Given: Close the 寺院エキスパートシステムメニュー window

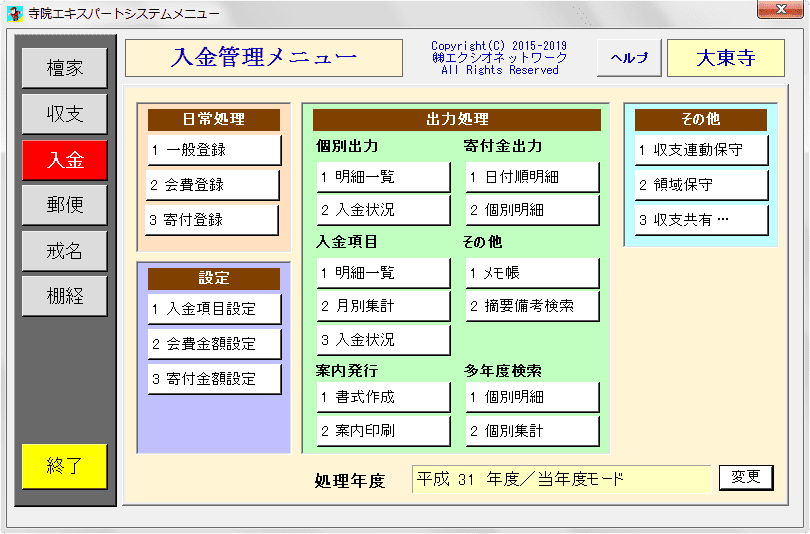Looking at the screenshot, I should (781, 9).
